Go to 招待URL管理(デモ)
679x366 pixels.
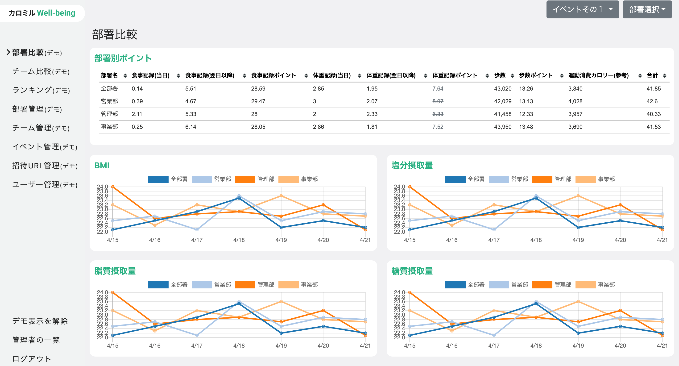tap(45, 165)
